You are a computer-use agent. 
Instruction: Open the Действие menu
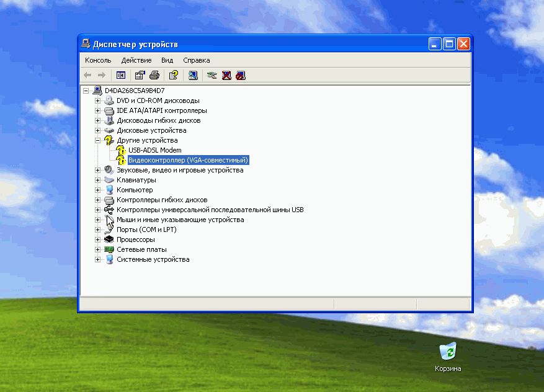[136, 60]
